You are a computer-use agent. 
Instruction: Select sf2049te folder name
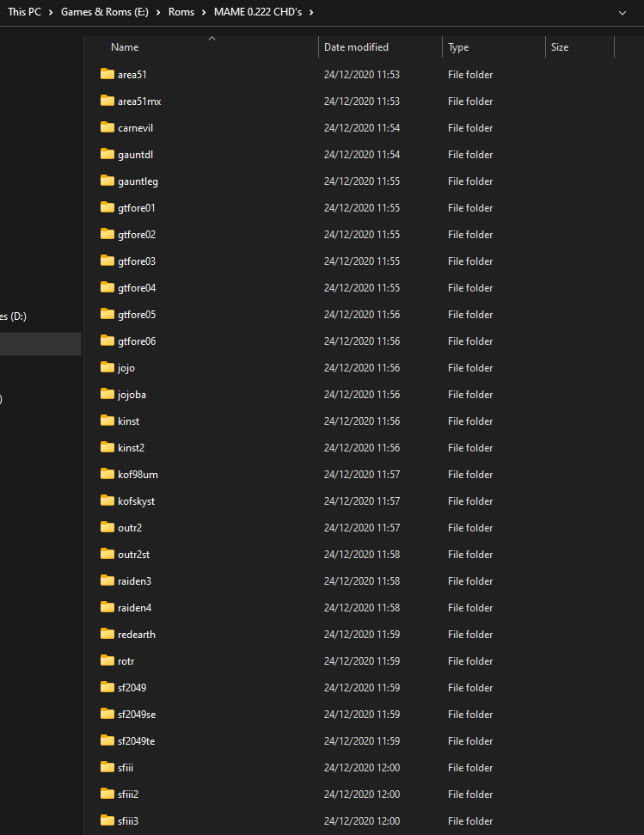[136, 740]
